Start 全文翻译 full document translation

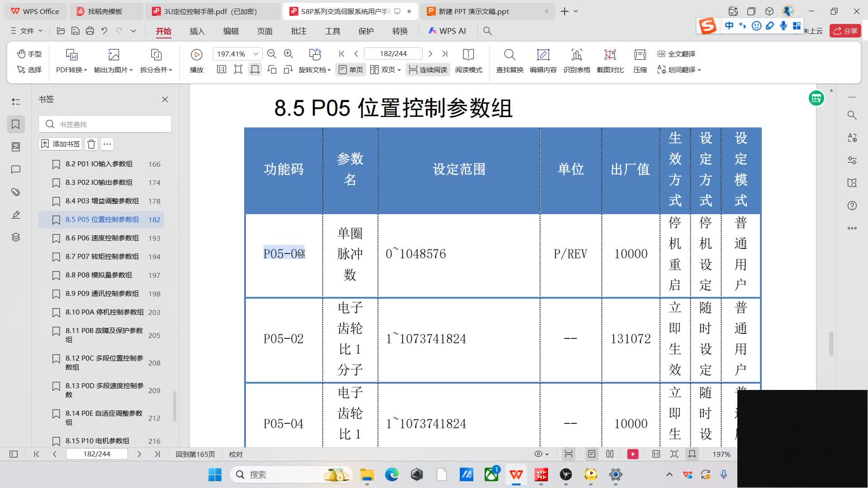(678, 54)
